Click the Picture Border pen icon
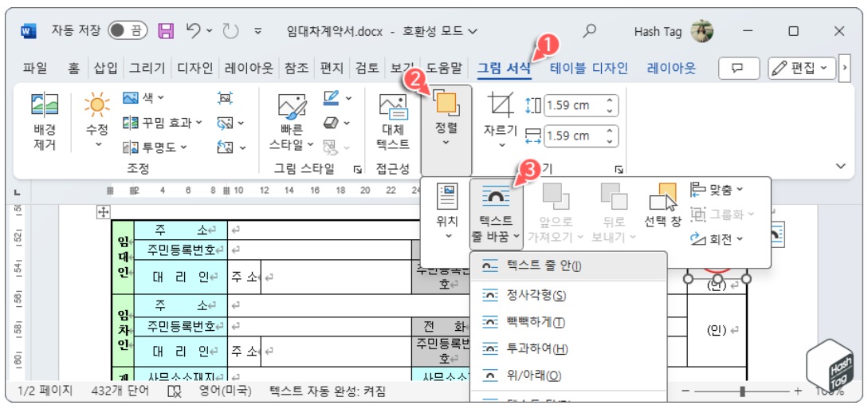 coord(331,98)
